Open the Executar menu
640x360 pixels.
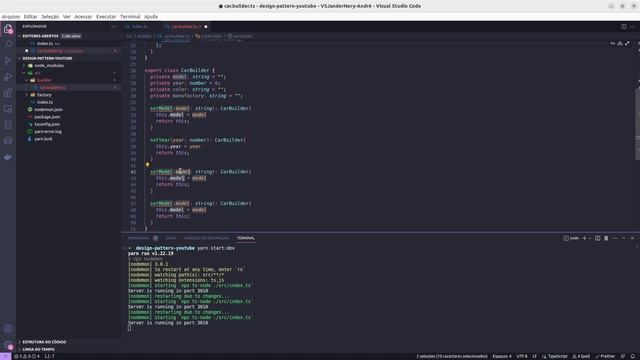106,17
